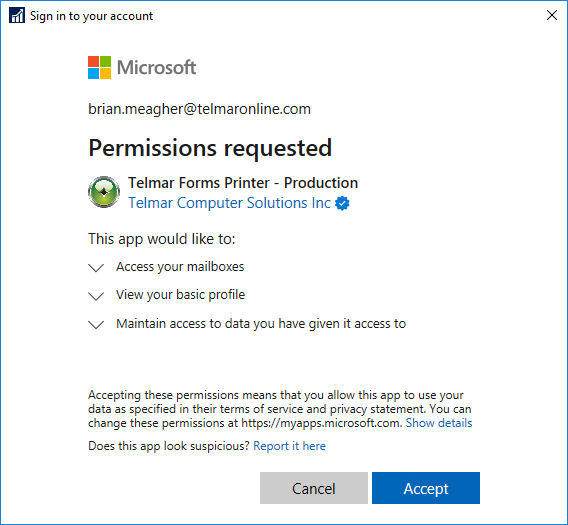Click the Cancel button
Image resolution: width=568 pixels, height=525 pixels.
(x=314, y=488)
